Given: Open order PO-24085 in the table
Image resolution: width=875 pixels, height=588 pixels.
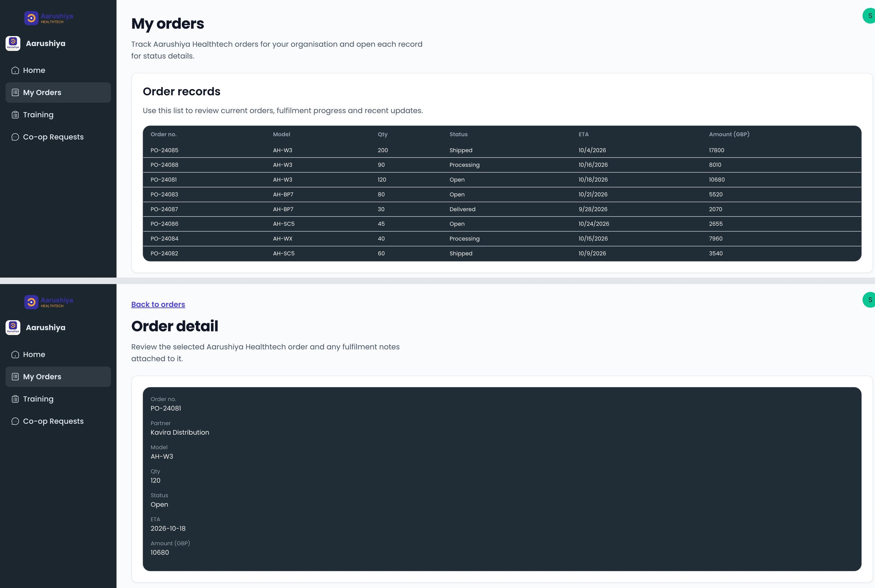Looking at the screenshot, I should coord(502,150).
